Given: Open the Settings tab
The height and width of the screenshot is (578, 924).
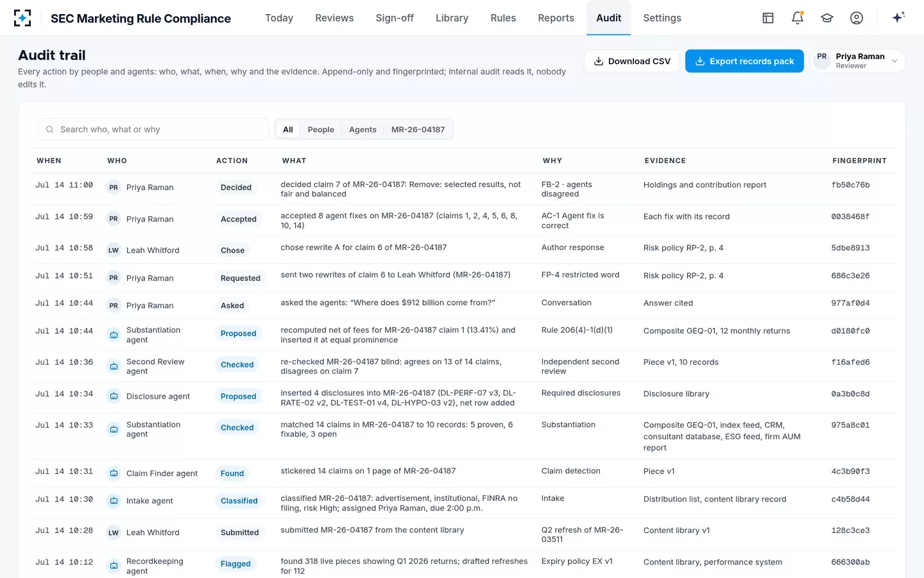Looking at the screenshot, I should tap(662, 18).
